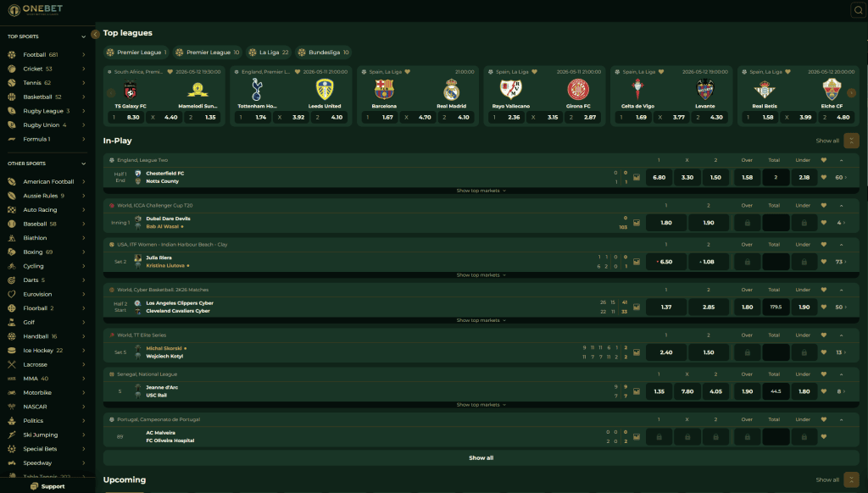Expand Show top markets under Jeanne d'Arc
The width and height of the screenshot is (868, 493).
click(x=481, y=405)
